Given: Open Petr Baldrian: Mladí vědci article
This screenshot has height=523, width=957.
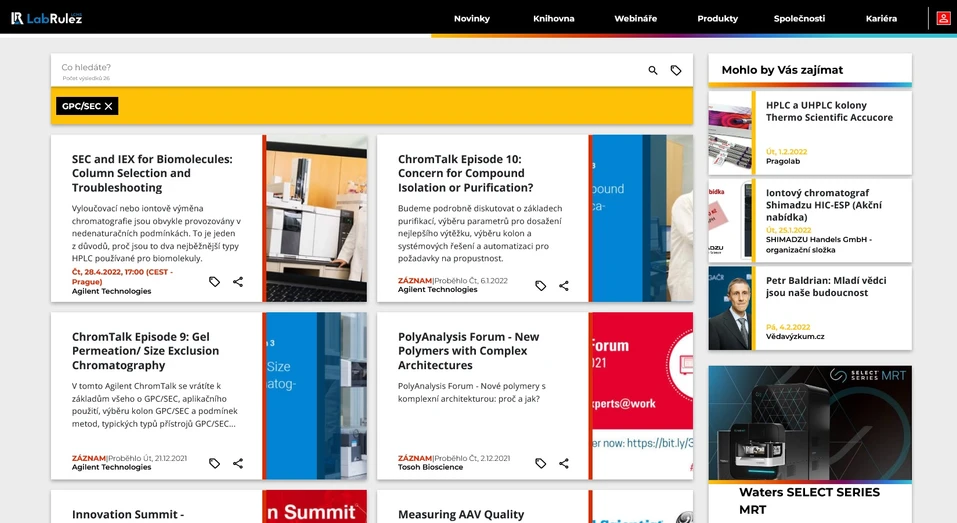Looking at the screenshot, I should tap(826, 286).
